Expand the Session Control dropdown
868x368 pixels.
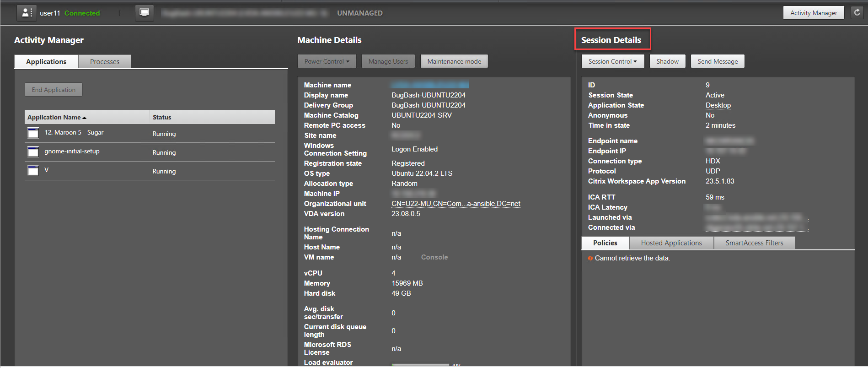[612, 61]
